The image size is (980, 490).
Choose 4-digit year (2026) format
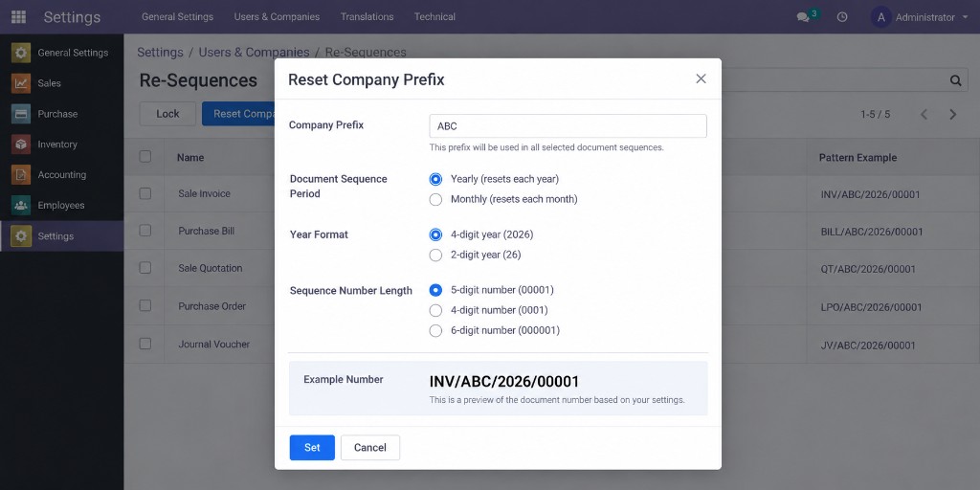coord(435,235)
